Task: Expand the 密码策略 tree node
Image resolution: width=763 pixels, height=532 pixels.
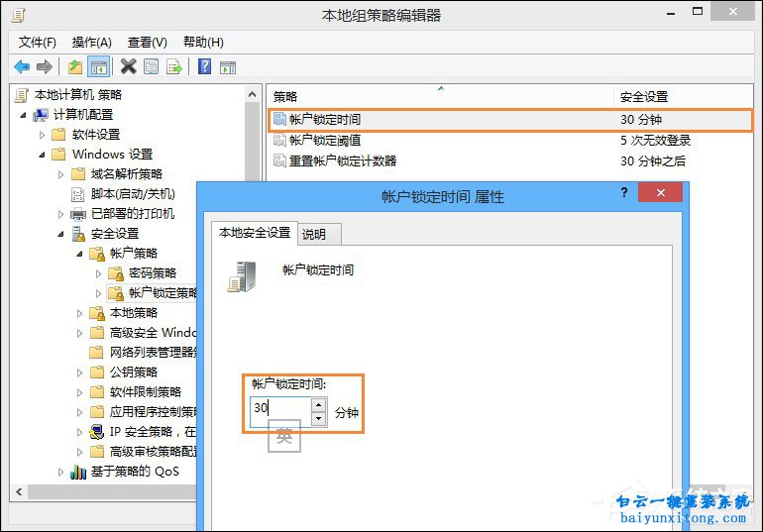Action: point(99,273)
